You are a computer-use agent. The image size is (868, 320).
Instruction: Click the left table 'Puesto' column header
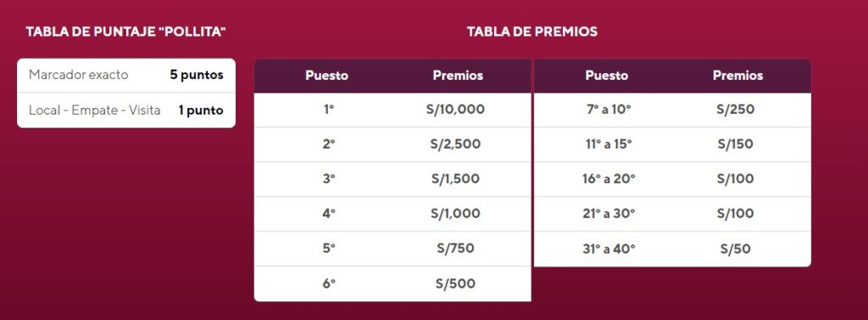(326, 76)
